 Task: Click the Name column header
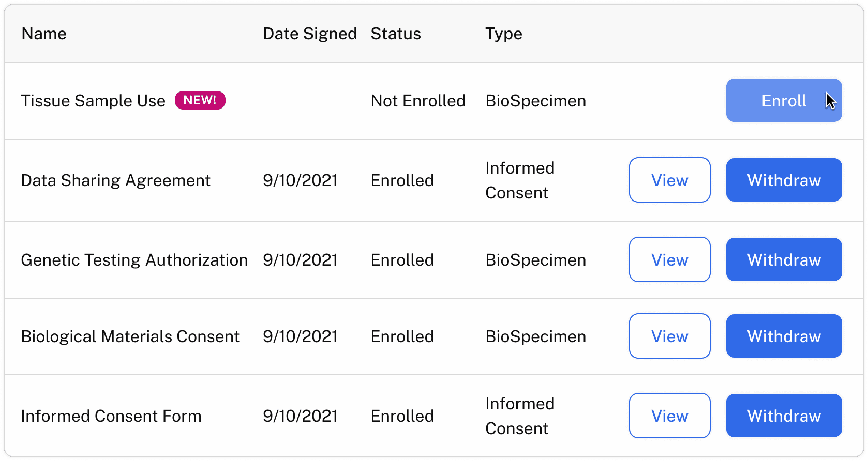pos(44,34)
